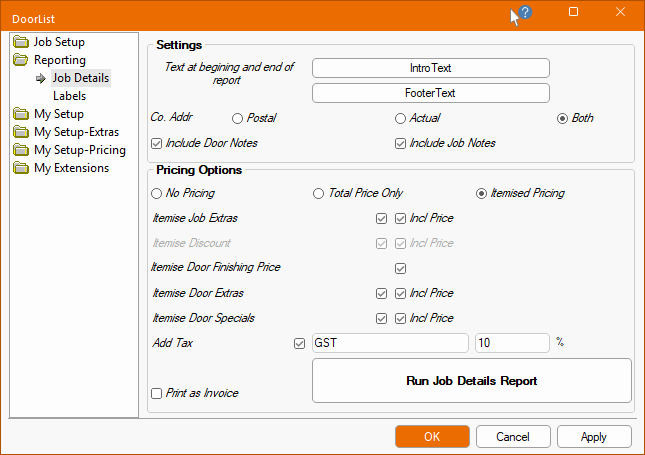Select Job Details in the tree
645x455 pixels.
pos(81,78)
